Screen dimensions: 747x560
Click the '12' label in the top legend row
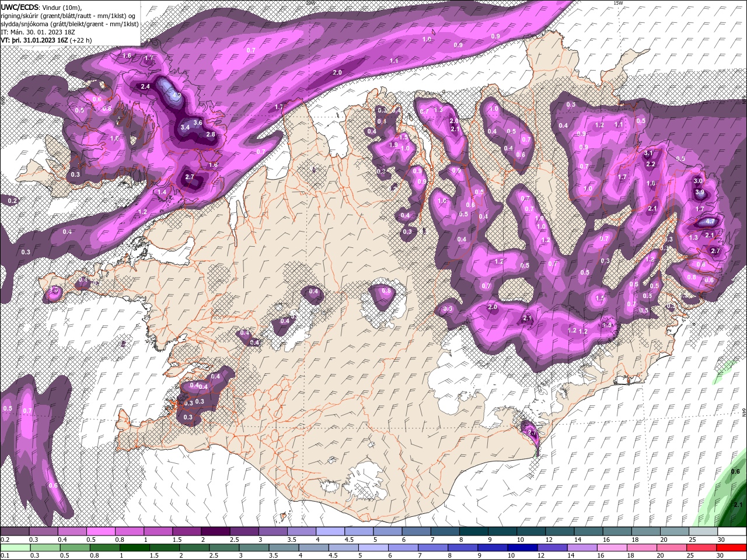point(549,540)
